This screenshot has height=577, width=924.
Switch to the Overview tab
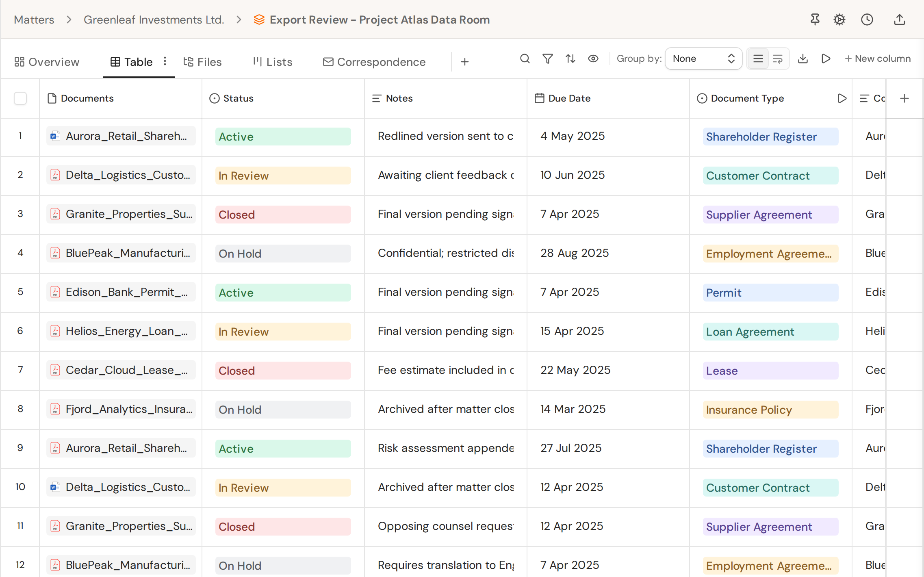pos(47,62)
